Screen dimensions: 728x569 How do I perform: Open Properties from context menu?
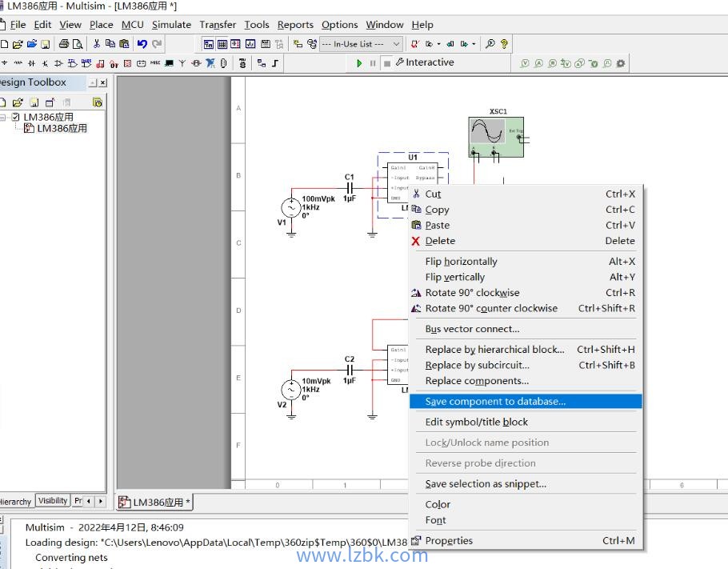(526, 541)
